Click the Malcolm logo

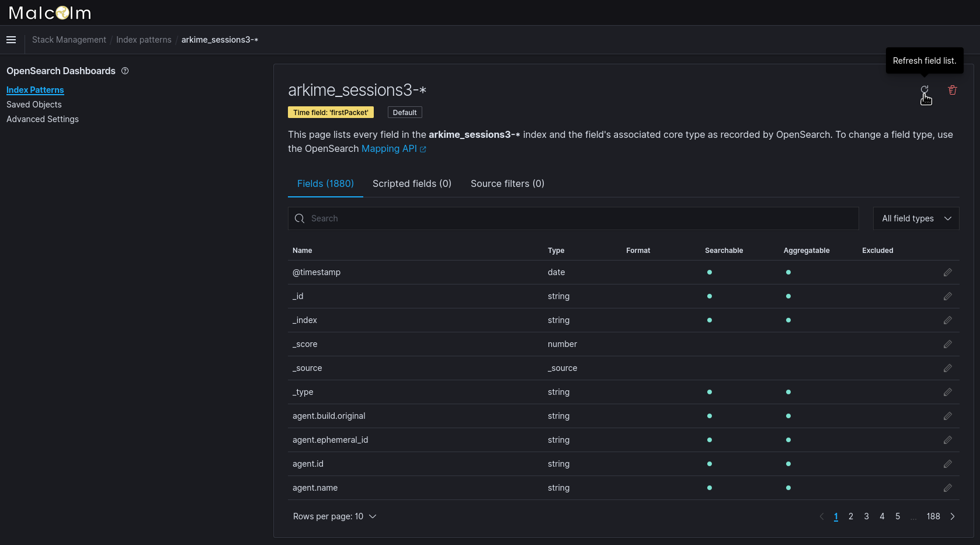pyautogui.click(x=50, y=13)
